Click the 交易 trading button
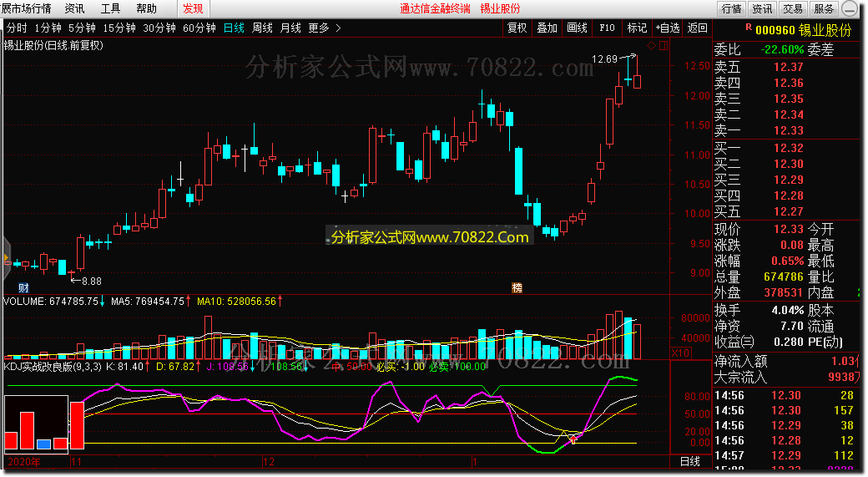The width and height of the screenshot is (868, 477). (x=793, y=9)
